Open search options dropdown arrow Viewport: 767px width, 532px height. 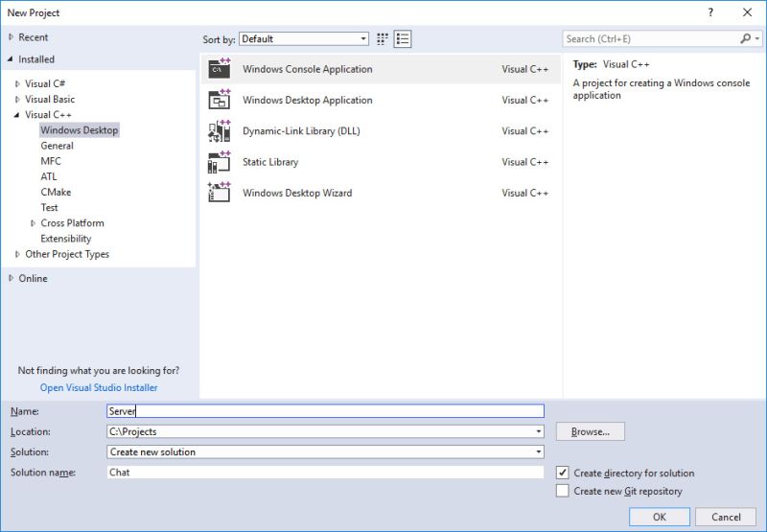tap(757, 38)
